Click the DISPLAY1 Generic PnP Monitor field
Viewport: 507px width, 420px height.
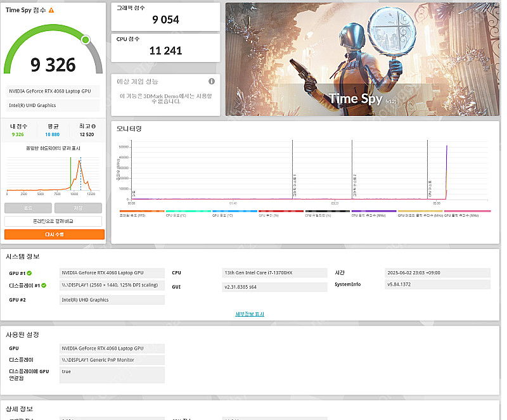tap(112, 360)
